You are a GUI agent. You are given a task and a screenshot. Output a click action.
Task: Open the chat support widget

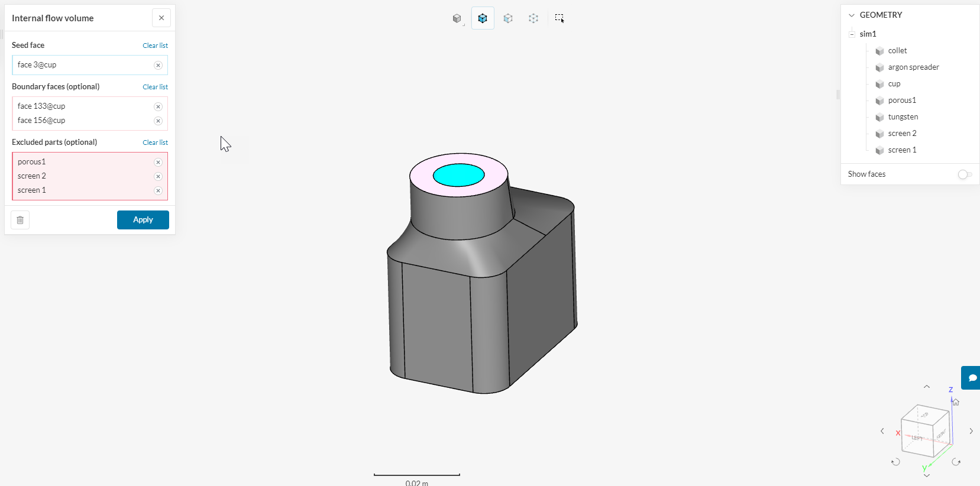tap(972, 378)
